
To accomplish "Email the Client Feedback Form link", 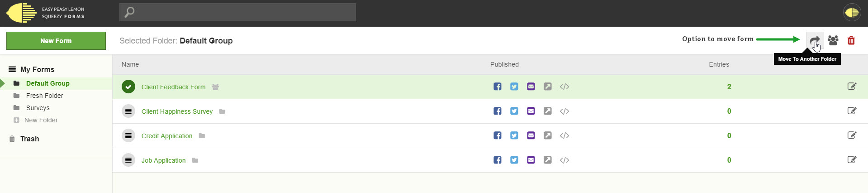I will click(531, 87).
